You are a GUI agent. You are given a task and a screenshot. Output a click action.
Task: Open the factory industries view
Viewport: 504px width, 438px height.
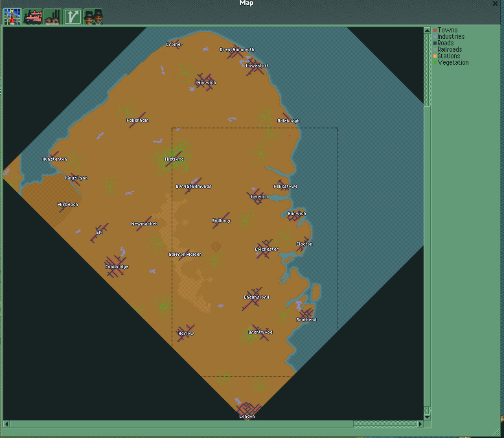click(52, 17)
